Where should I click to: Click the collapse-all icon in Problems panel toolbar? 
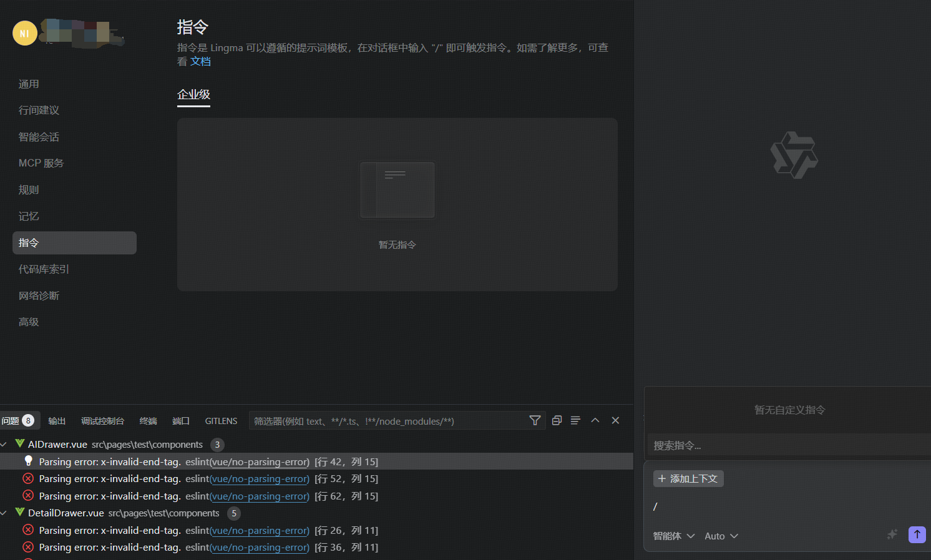pos(557,420)
